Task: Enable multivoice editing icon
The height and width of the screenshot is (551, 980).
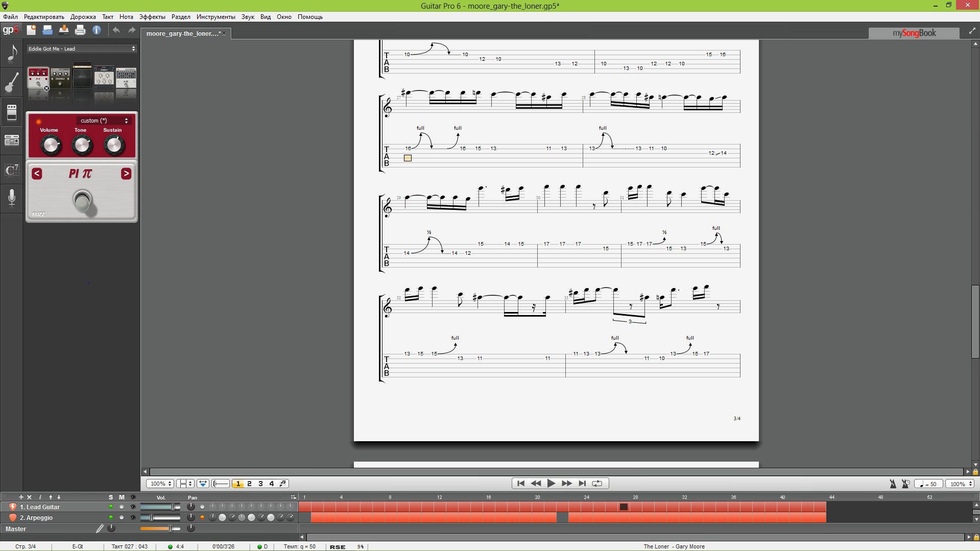Action: click(283, 484)
